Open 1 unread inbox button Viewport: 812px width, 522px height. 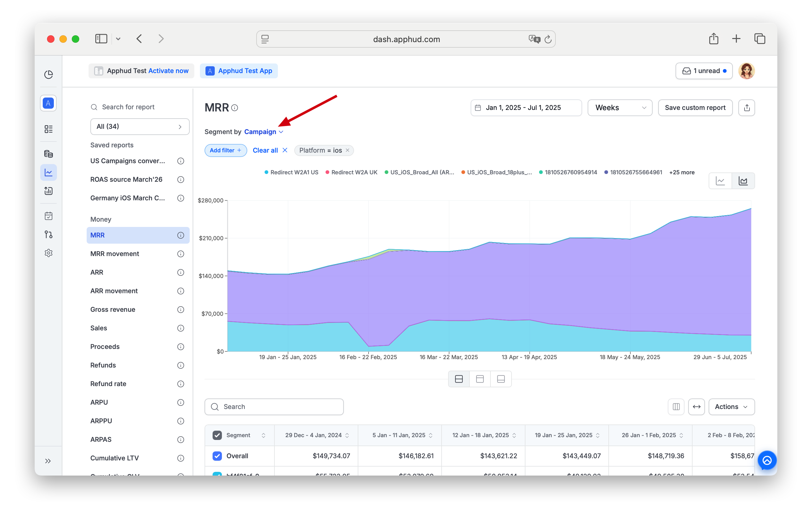pos(704,71)
